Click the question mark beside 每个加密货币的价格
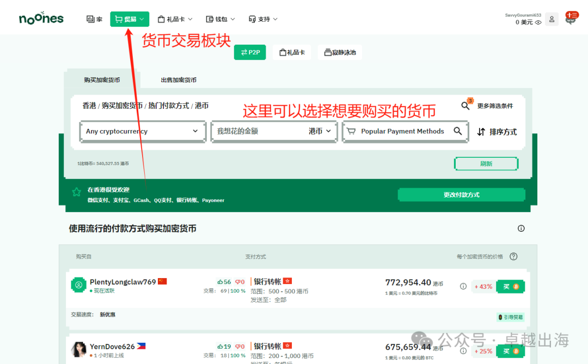Viewport: 588px width, 364px height. click(x=512, y=256)
